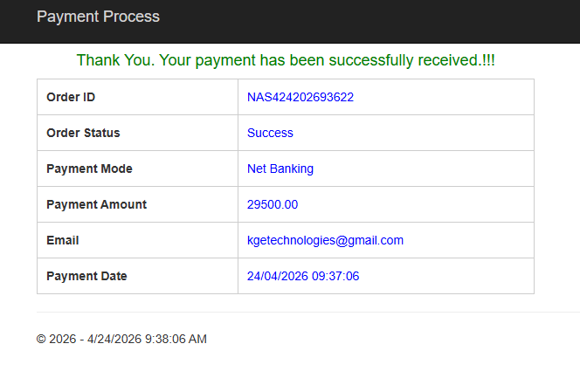
Task: Click the Order Status label cell
Action: (x=83, y=133)
